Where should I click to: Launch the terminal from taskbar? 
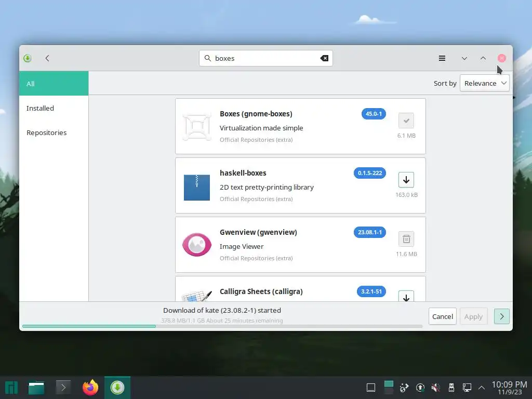tap(63, 388)
